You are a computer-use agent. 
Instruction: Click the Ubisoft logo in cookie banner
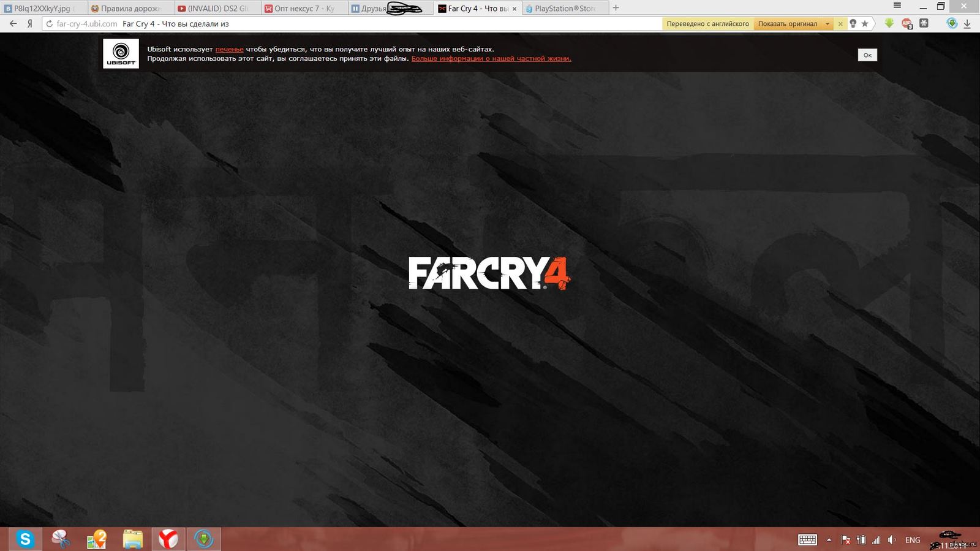[x=121, y=53]
